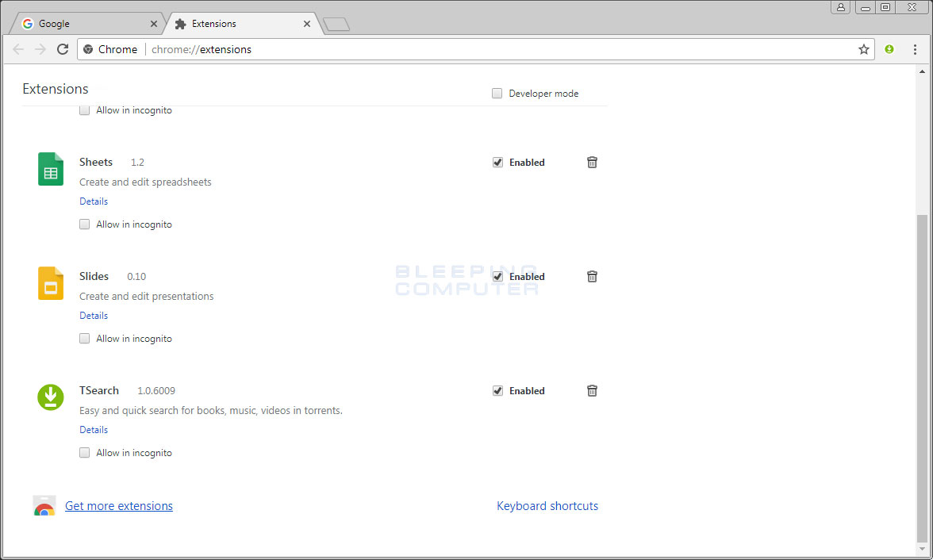Click the vertical scrollbar thumb

(922, 378)
